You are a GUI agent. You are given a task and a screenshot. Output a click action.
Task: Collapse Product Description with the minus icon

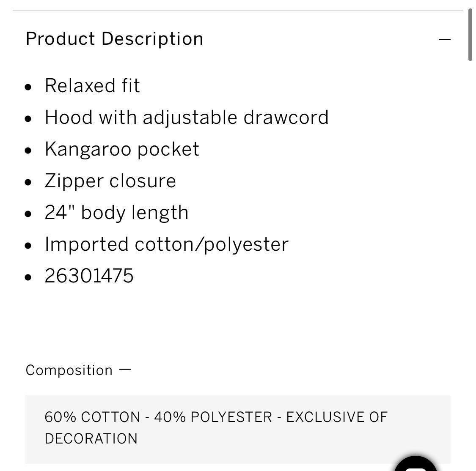click(x=444, y=39)
